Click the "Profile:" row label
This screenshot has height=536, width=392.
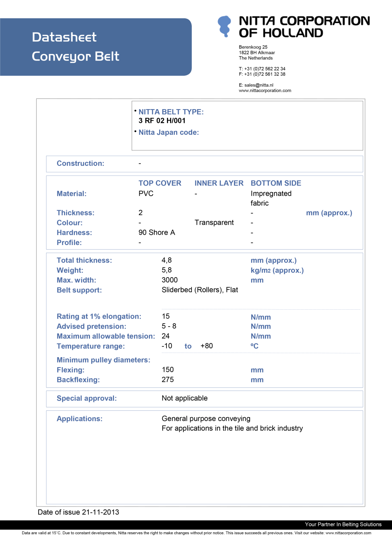[69, 243]
